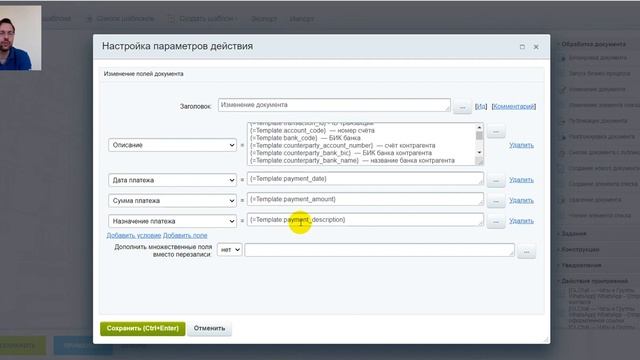Open the Описание field selector dropdown
The width and height of the screenshot is (640, 360).
172,145
